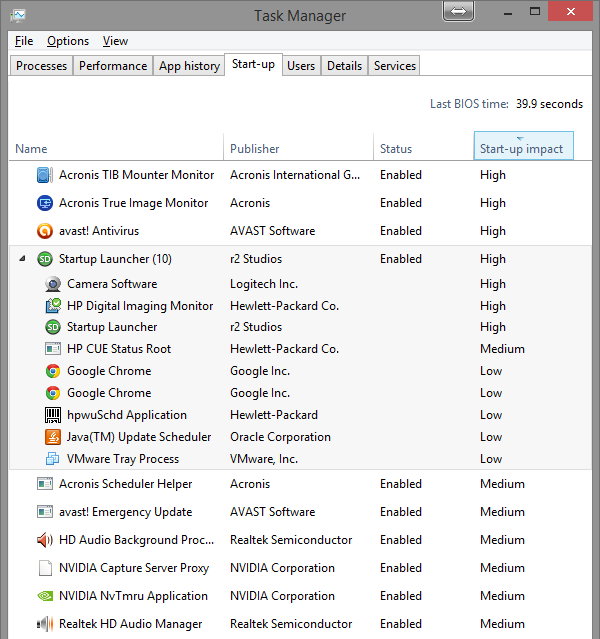Click the Low impact of Java(TM) Update Scheduler
Screen dimensions: 600x639
click(491, 437)
